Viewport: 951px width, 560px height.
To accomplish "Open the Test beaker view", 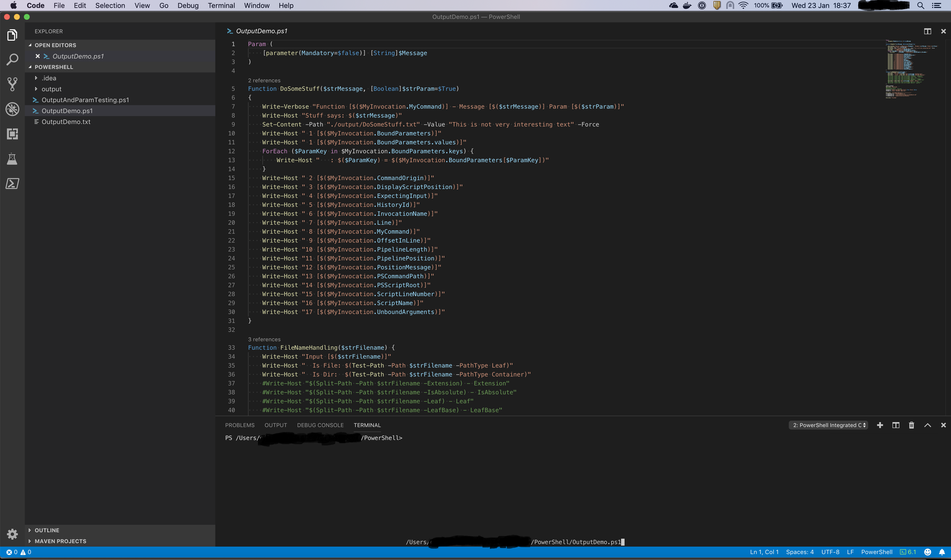I will tap(12, 159).
